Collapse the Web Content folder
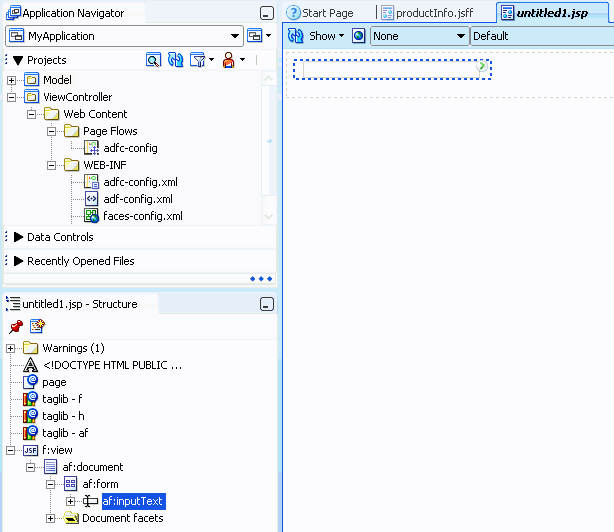614x532 pixels. pos(31,114)
